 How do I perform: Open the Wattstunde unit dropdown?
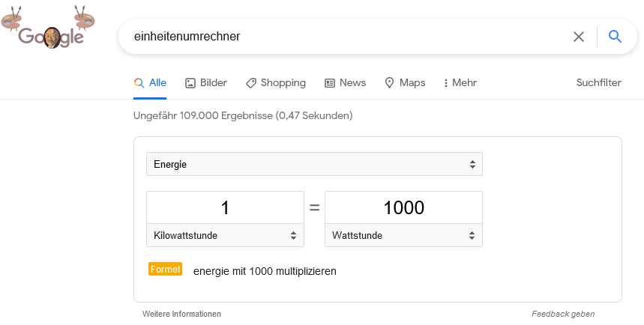[403, 236]
